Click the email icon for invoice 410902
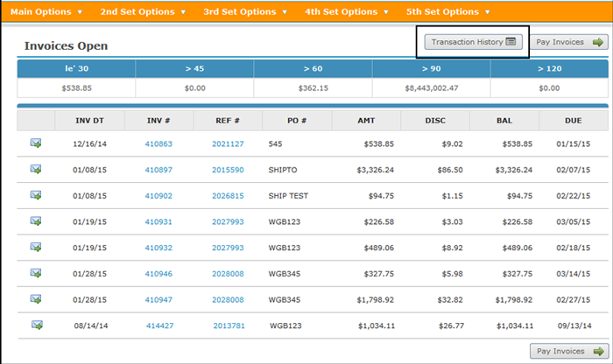The width and height of the screenshot is (613, 364). click(36, 195)
